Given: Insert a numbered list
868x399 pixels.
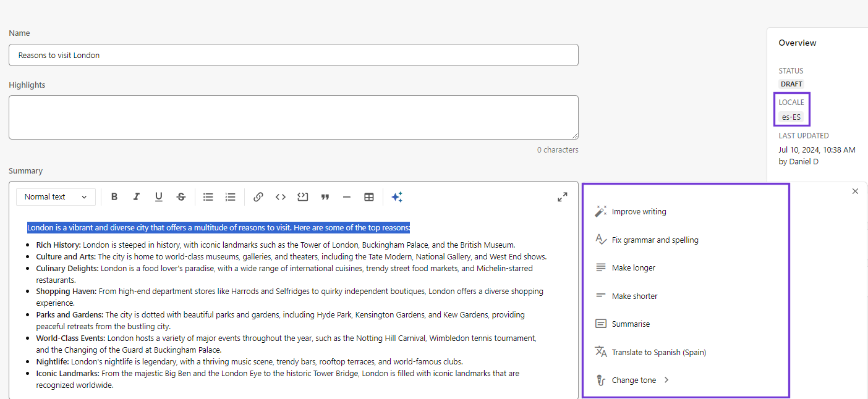Looking at the screenshot, I should click(x=231, y=197).
